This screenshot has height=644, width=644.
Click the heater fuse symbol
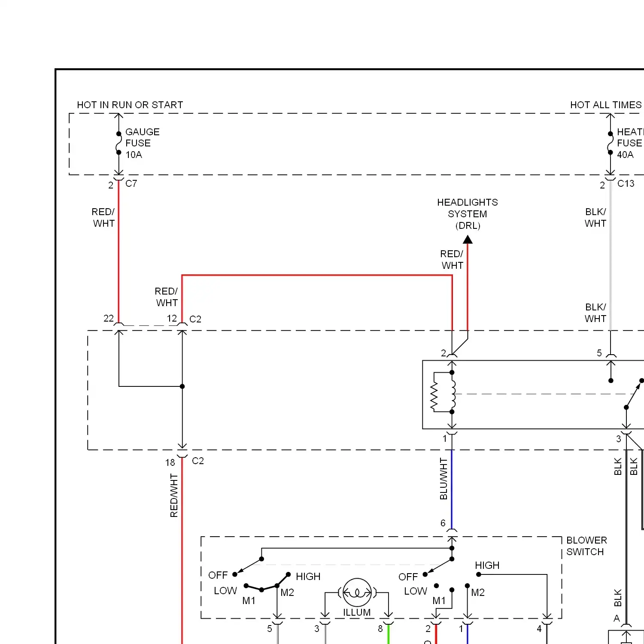coord(610,143)
